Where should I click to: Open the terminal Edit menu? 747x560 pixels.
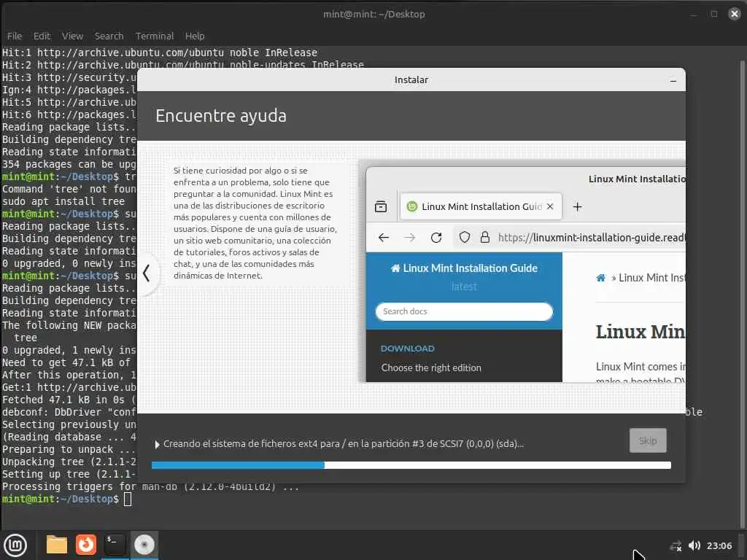coord(42,36)
